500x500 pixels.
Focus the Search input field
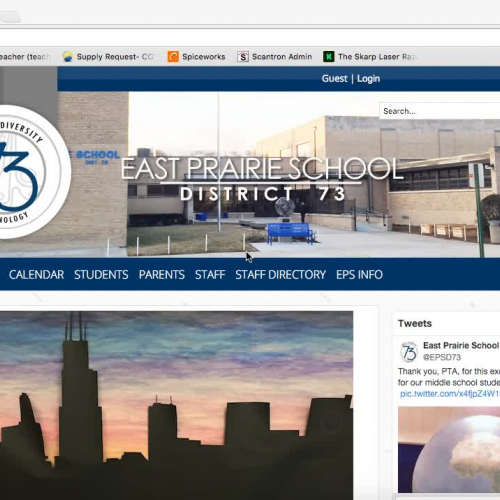coord(440,111)
